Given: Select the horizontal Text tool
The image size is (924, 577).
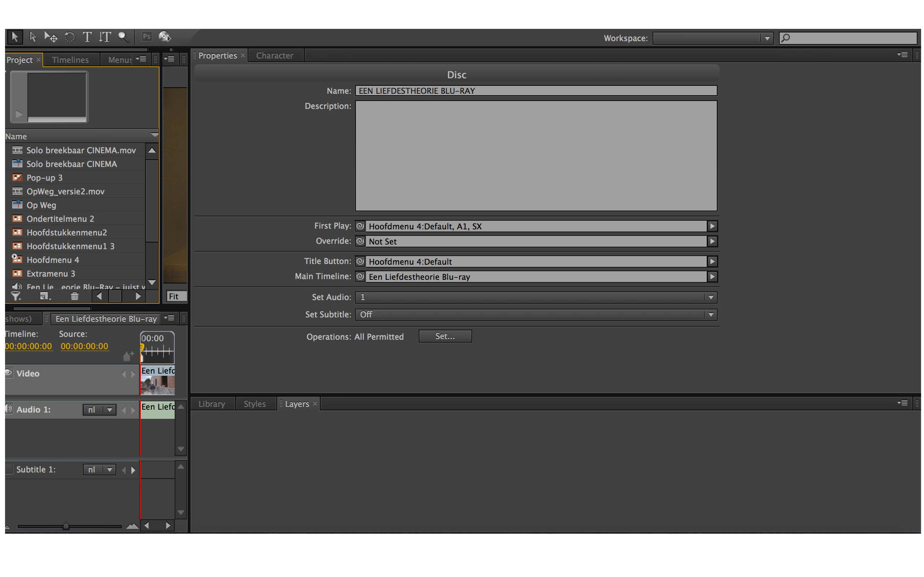Looking at the screenshot, I should point(87,37).
